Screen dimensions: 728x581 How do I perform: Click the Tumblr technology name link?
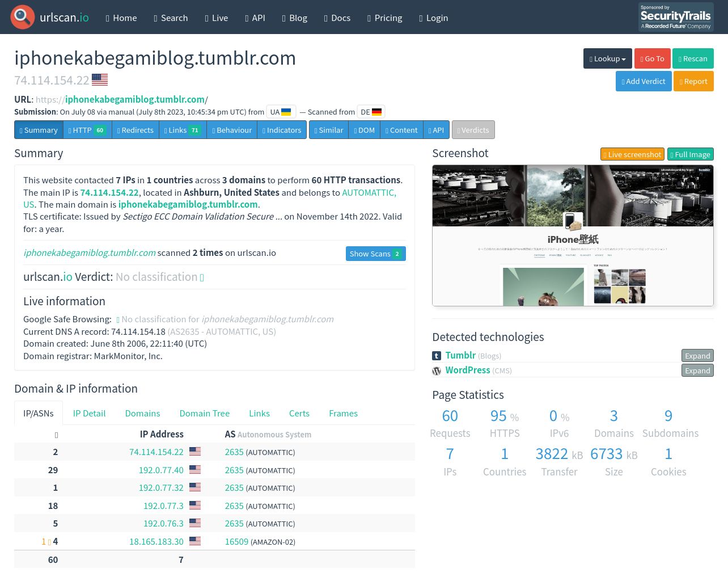coord(460,355)
